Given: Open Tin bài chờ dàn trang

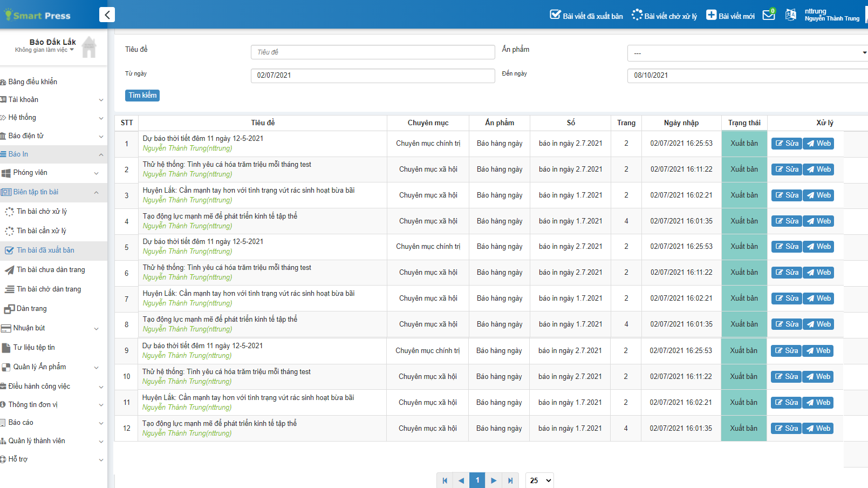Looking at the screenshot, I should (49, 289).
